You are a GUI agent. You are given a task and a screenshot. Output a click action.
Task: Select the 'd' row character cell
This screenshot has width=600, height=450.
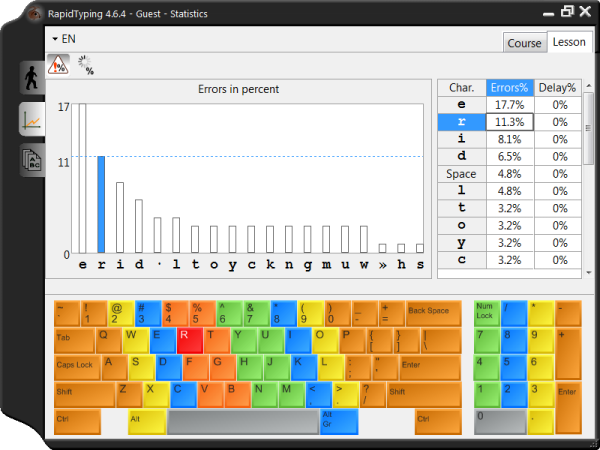pos(462,157)
